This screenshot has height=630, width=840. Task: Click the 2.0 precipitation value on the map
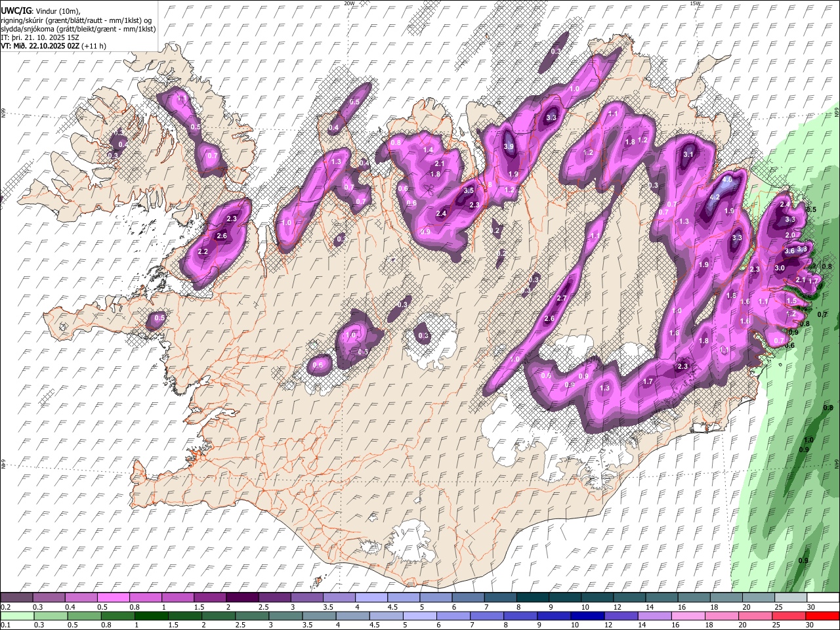tap(790, 235)
